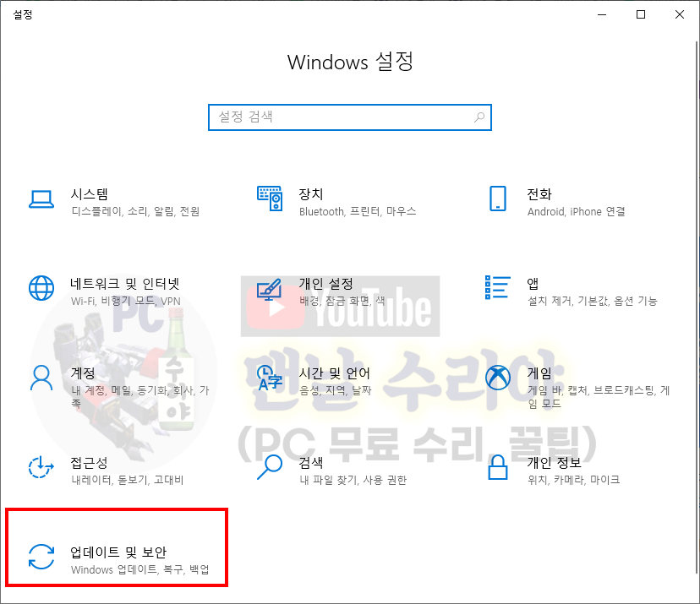Open the 시스템 laptop icon

tap(41, 199)
